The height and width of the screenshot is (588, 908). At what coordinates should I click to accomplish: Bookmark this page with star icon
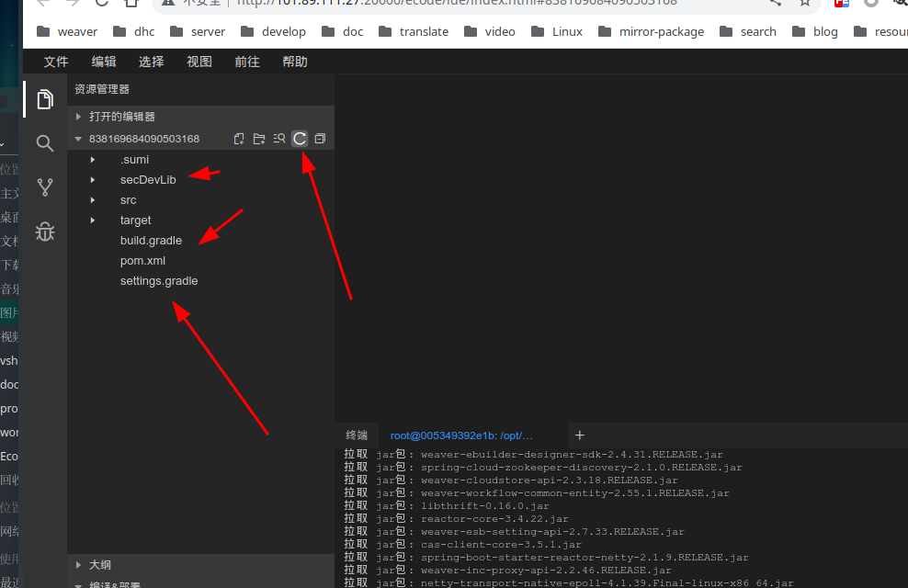pyautogui.click(x=805, y=3)
